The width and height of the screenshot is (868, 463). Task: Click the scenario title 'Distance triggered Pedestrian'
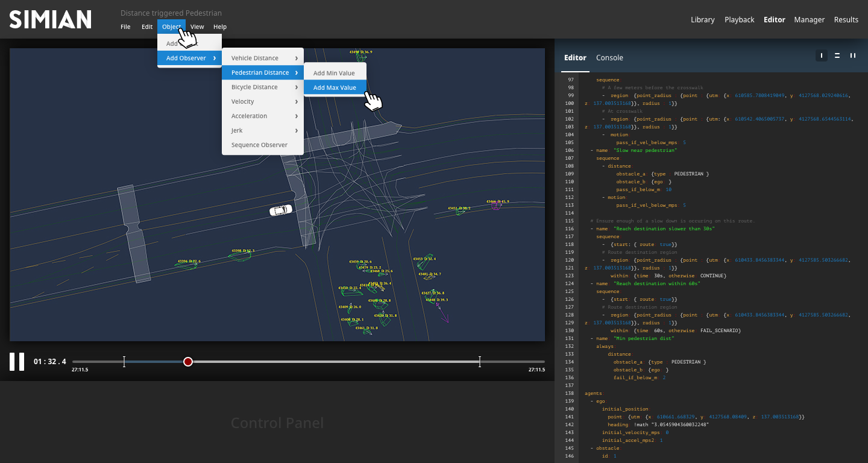pyautogui.click(x=171, y=13)
